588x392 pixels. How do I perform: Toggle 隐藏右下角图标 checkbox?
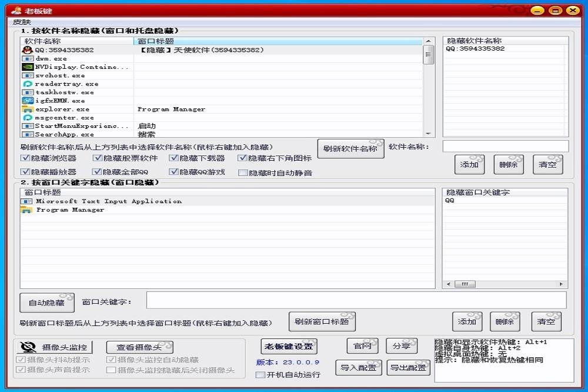pos(242,158)
